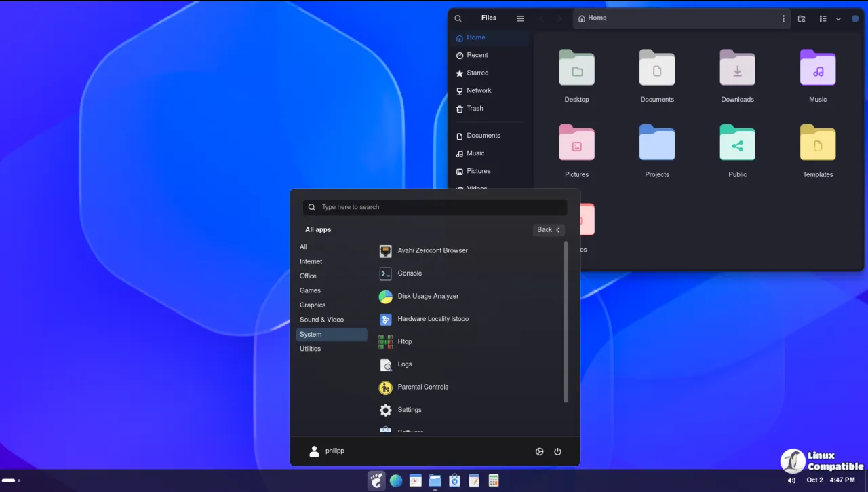Select the Utilities category
868x492 pixels.
(x=332, y=349)
